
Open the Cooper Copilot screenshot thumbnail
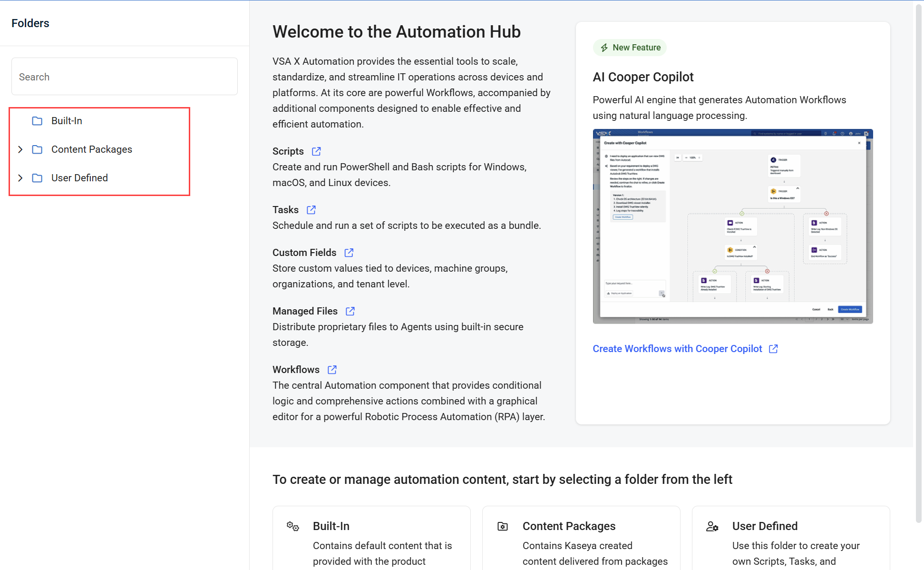pos(733,226)
